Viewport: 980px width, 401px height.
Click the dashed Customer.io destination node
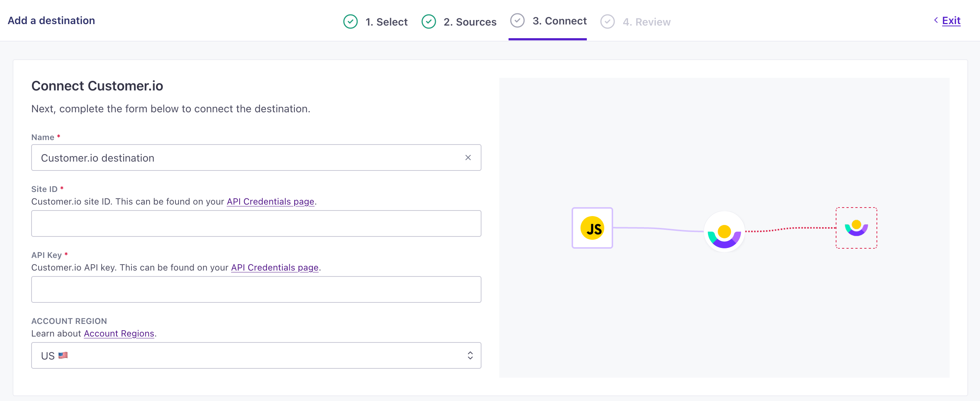click(x=856, y=228)
